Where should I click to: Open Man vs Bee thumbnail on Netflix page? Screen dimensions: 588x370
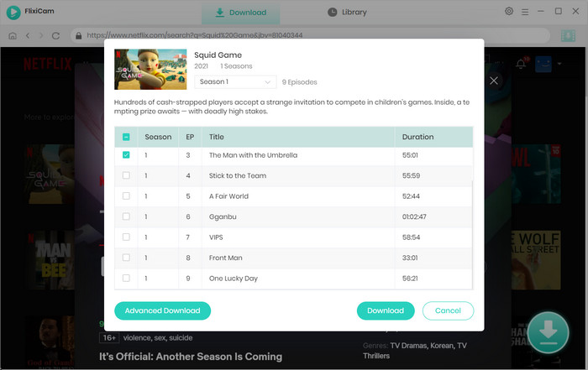[x=52, y=260]
